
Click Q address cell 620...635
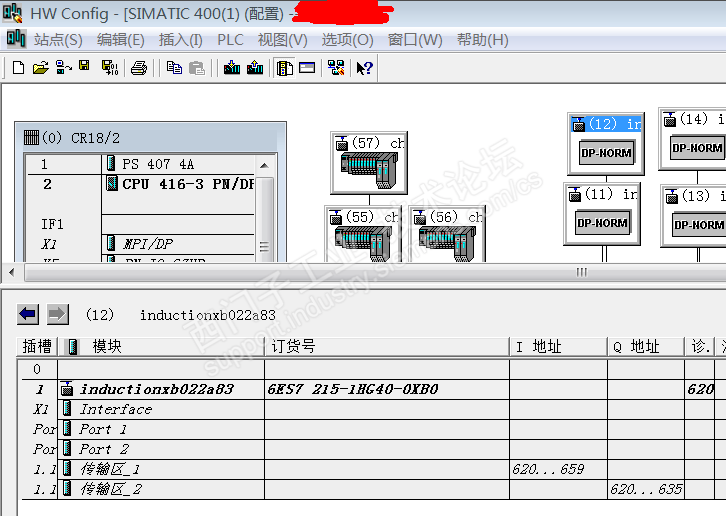click(x=646, y=489)
